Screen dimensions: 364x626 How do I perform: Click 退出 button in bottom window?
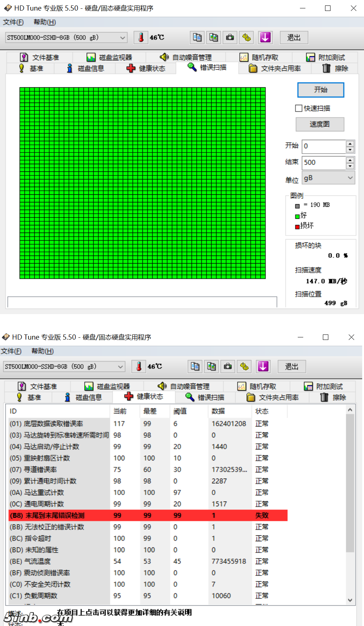(x=292, y=367)
